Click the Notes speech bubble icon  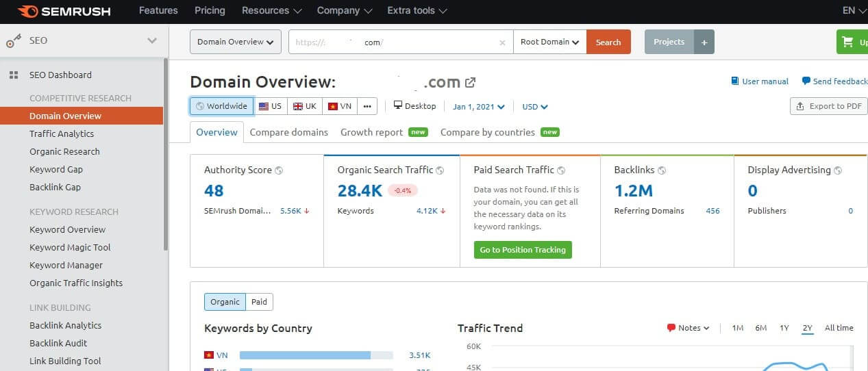tap(671, 328)
